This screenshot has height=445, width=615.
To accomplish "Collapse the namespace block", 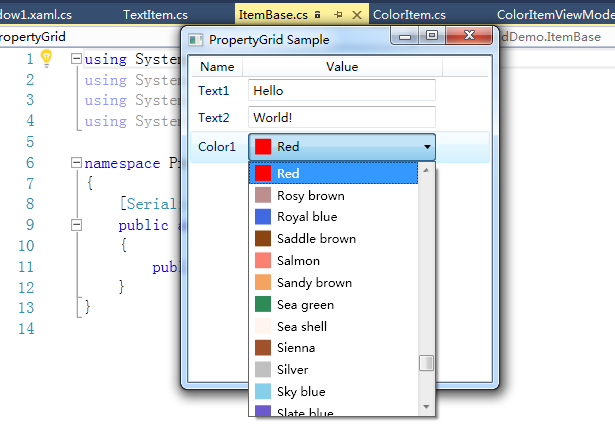I will [76, 163].
